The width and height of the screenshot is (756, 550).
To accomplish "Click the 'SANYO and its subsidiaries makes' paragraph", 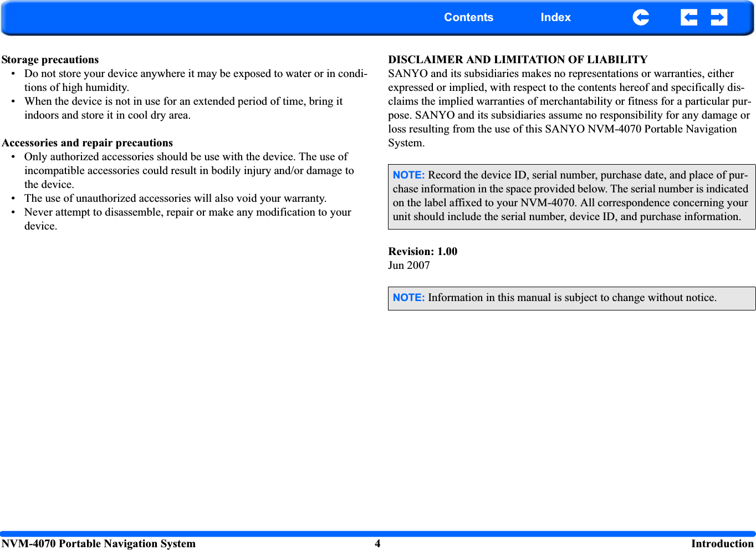I will tap(570, 108).
